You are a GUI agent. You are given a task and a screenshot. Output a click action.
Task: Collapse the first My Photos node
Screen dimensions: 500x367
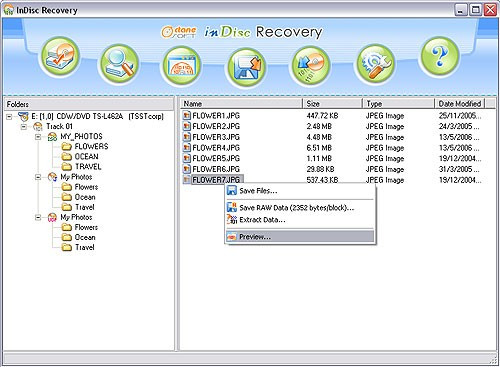click(x=38, y=177)
